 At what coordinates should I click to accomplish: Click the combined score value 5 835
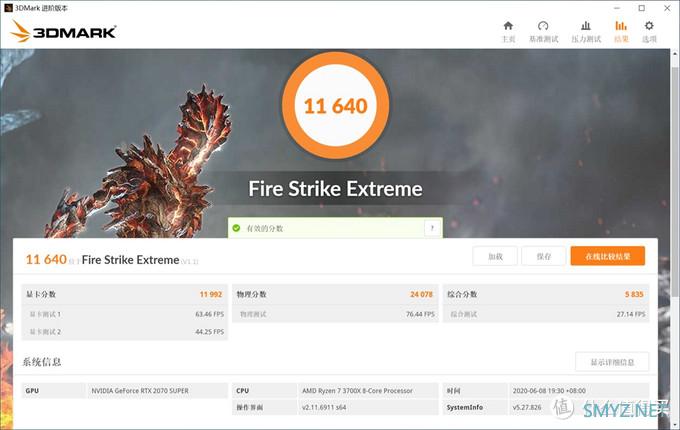(x=634, y=294)
